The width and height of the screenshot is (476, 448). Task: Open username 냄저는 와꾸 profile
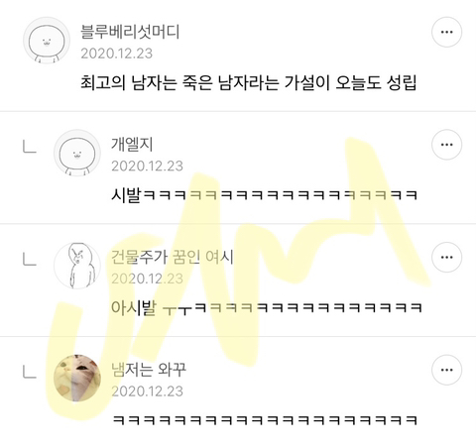coord(149,370)
